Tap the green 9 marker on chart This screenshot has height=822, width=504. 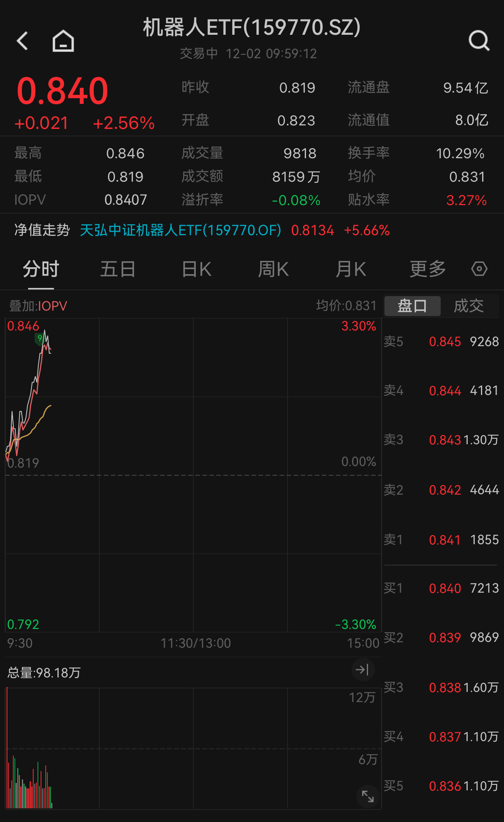[x=39, y=338]
